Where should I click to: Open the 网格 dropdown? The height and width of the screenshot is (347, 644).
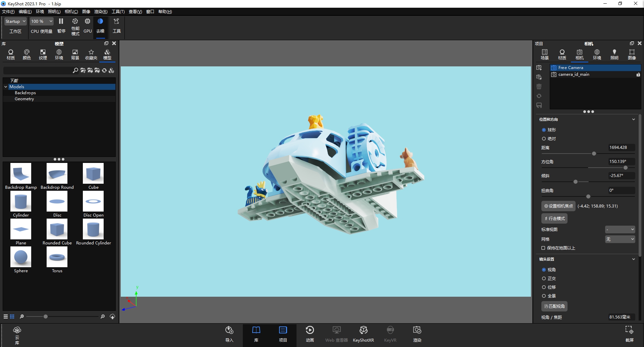(620, 239)
